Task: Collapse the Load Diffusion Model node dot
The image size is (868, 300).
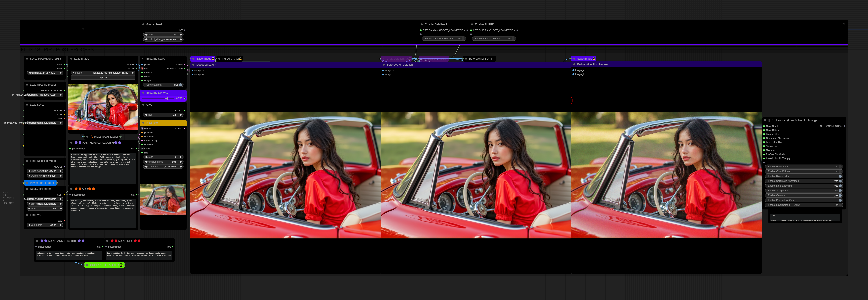Action: click(27, 161)
